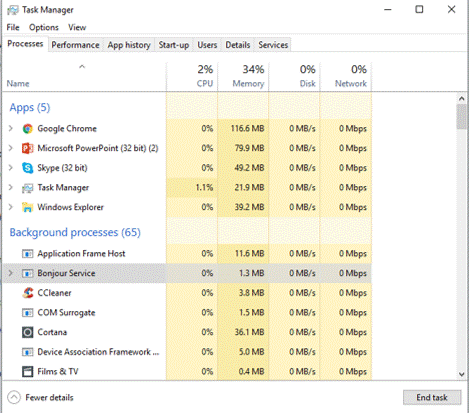This screenshot has height=413, width=469.
Task: Switch to the Start-up tab
Action: pos(174,45)
